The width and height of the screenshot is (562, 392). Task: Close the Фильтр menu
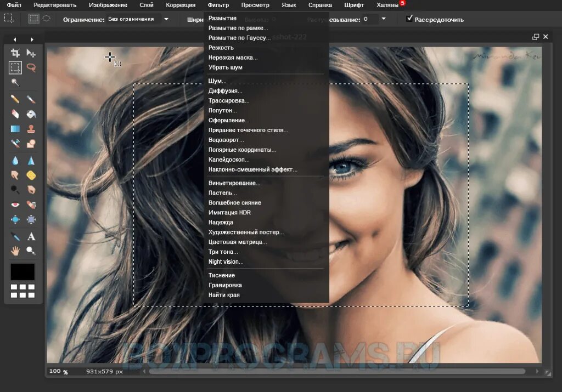point(218,5)
